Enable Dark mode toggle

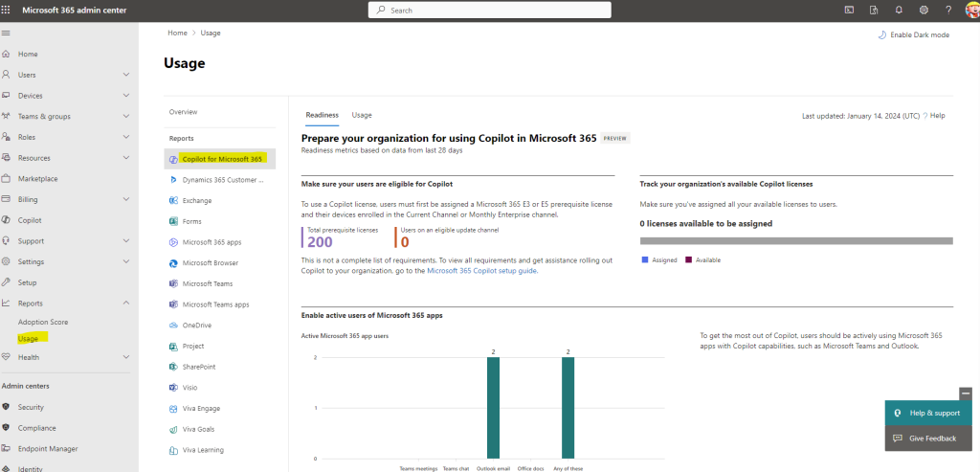[913, 35]
